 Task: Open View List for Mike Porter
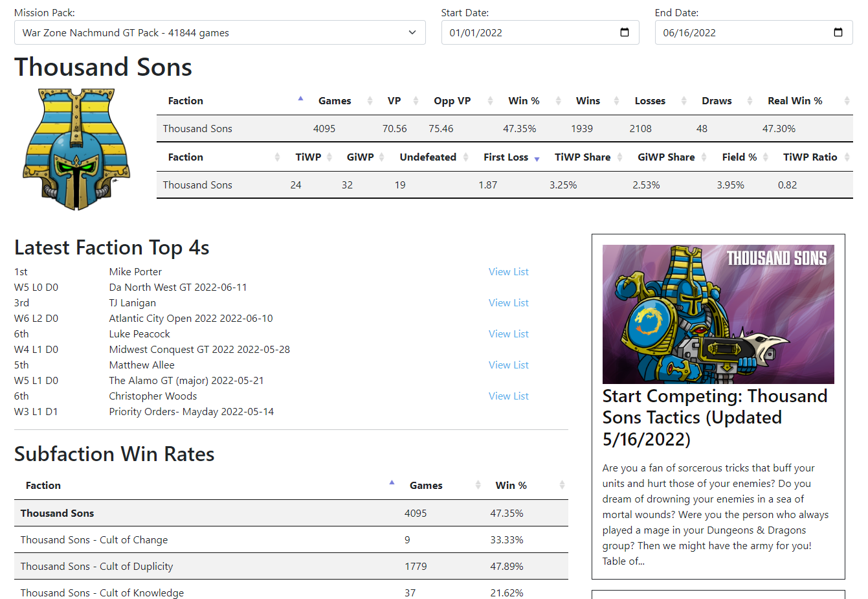508,272
